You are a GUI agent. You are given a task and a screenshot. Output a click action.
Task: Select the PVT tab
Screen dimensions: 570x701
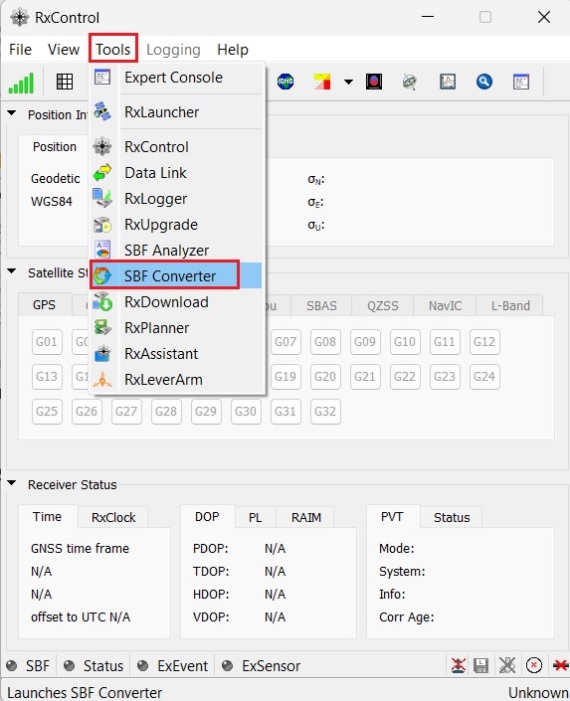[x=392, y=516]
